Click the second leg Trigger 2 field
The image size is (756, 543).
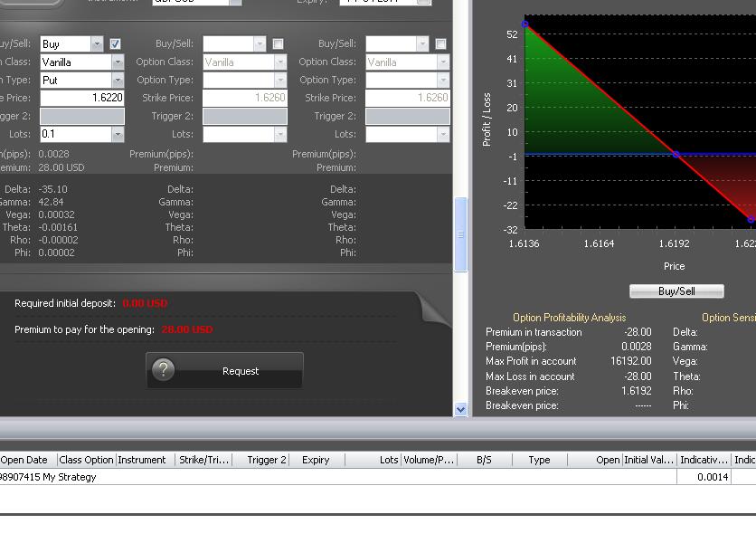point(245,116)
